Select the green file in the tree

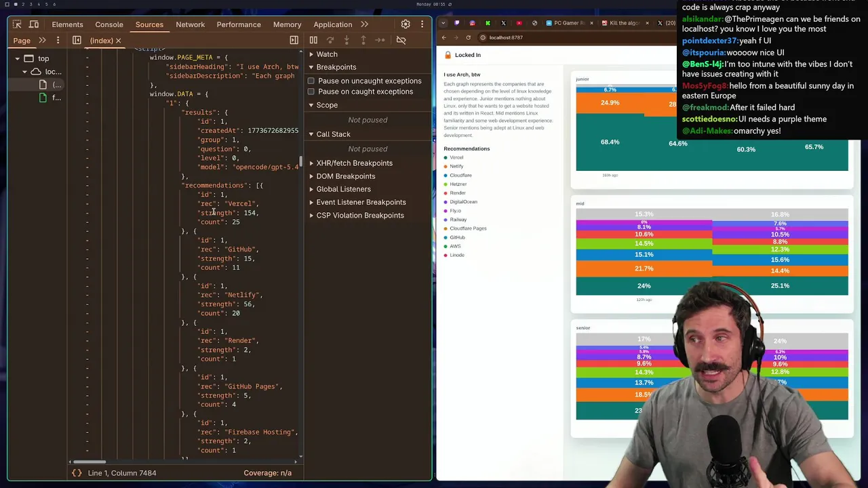[50, 98]
